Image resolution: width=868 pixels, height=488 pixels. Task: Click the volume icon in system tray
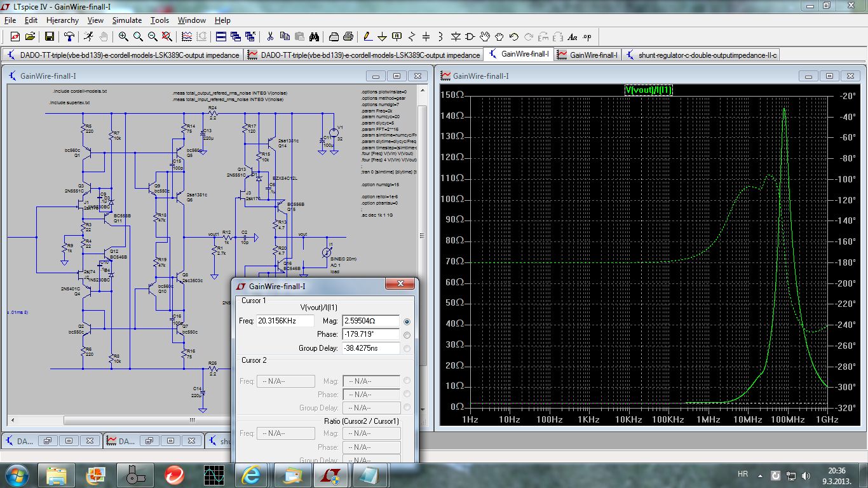coord(807,475)
